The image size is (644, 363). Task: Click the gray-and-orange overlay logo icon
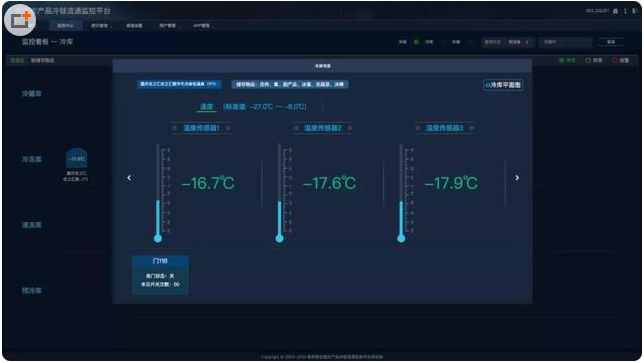20,20
